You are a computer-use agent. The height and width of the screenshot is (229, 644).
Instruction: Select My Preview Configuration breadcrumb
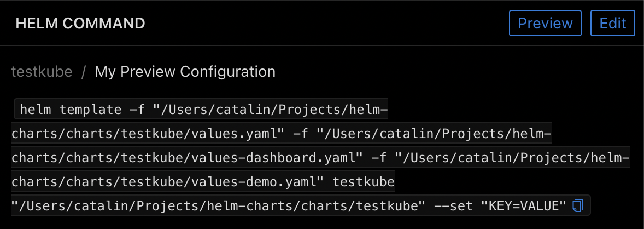(x=185, y=72)
